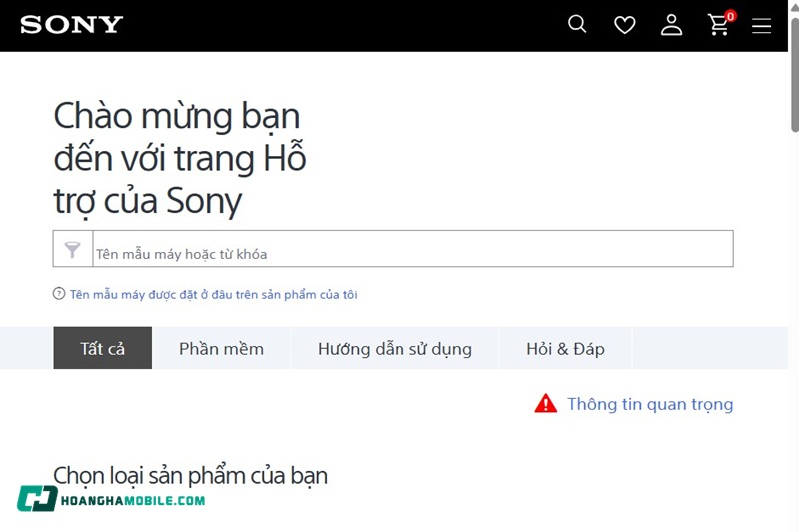Click the filter funnel icon in search box
This screenshot has height=532, width=799.
tap(72, 249)
